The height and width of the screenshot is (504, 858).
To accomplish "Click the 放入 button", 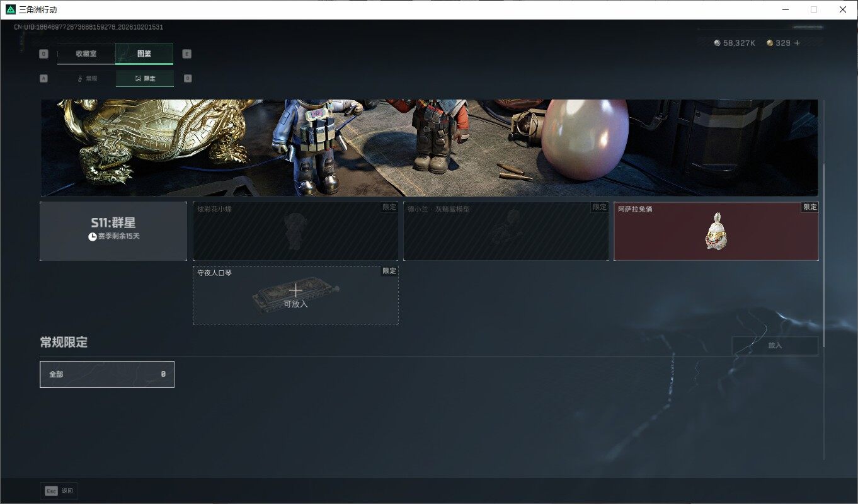I will point(775,345).
